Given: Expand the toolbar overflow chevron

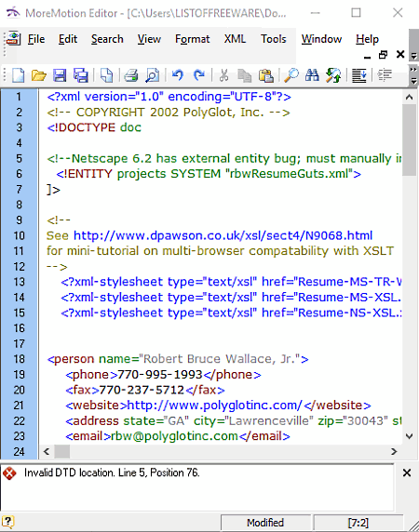Looking at the screenshot, I should click(413, 75).
